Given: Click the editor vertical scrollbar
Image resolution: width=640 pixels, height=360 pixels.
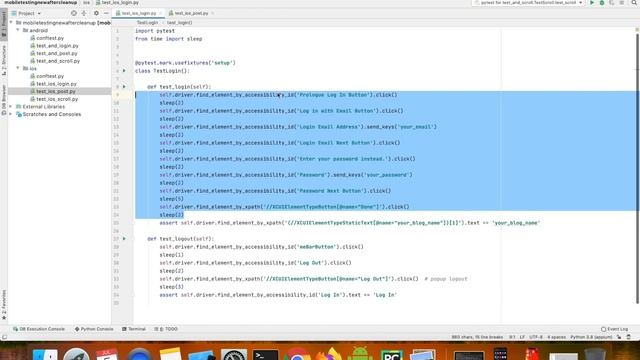Looking at the screenshot, I should coord(637,168).
